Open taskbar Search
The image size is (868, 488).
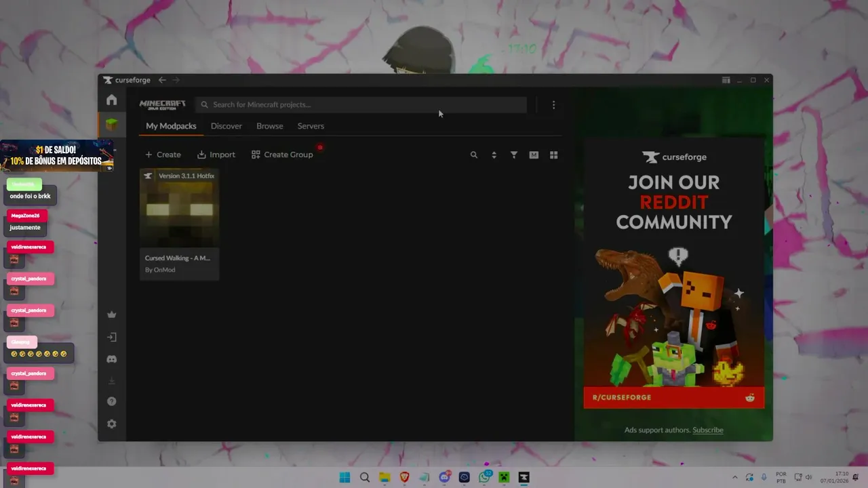pyautogui.click(x=365, y=477)
